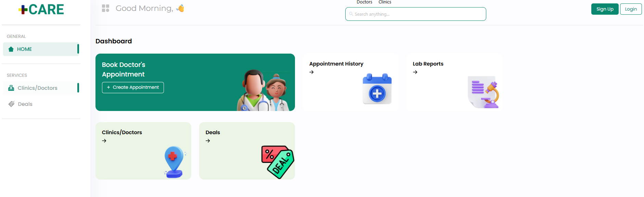Image resolution: width=644 pixels, height=197 pixels.
Task: Click the CARE logo
Action: click(x=41, y=9)
